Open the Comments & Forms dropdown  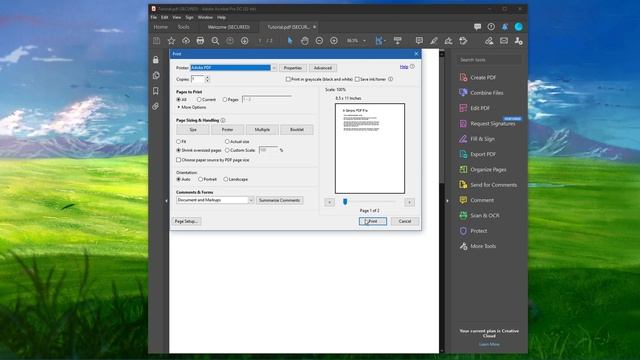point(215,200)
